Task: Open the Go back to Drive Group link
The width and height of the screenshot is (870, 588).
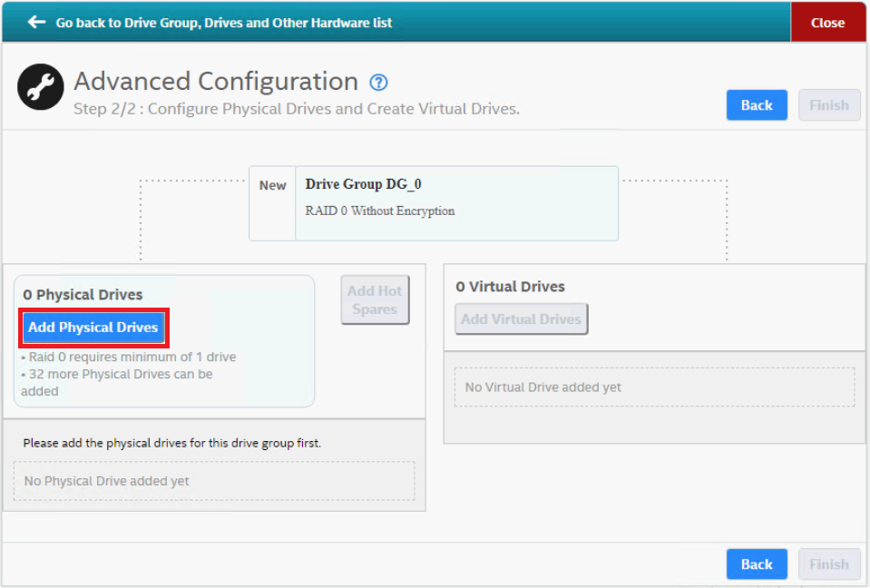Action: 223,23
